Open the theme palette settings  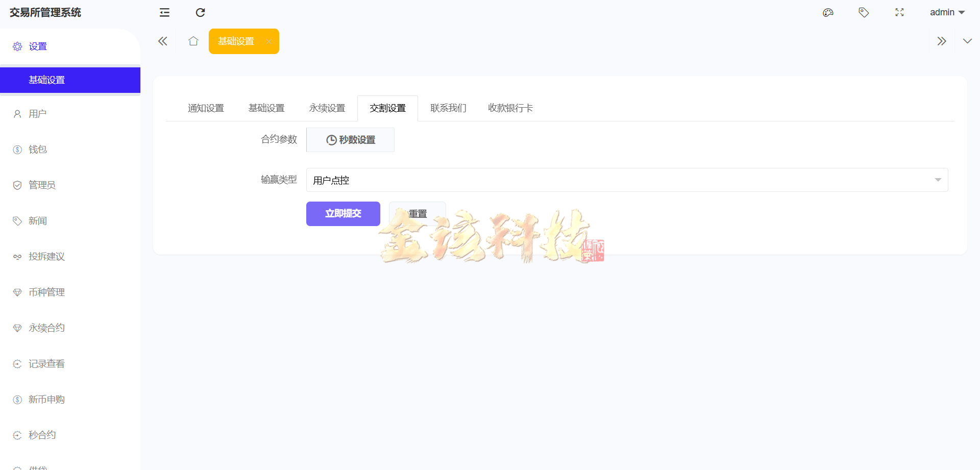[828, 12]
